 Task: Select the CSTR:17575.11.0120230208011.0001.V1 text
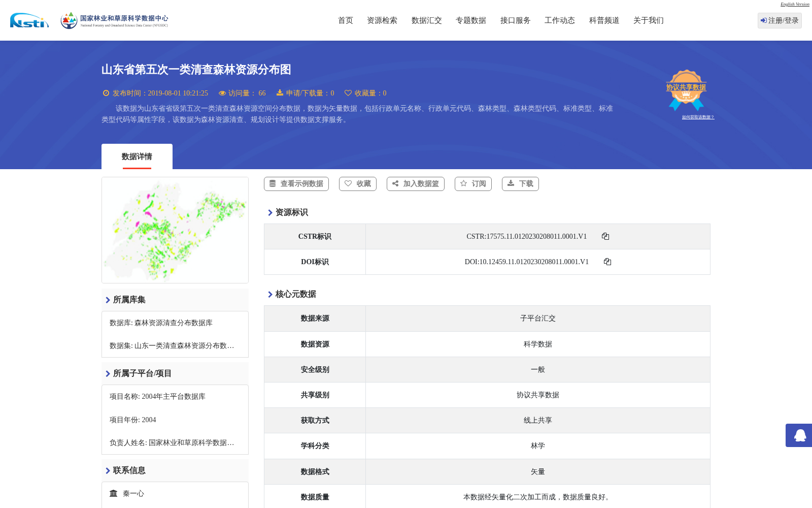point(527,236)
